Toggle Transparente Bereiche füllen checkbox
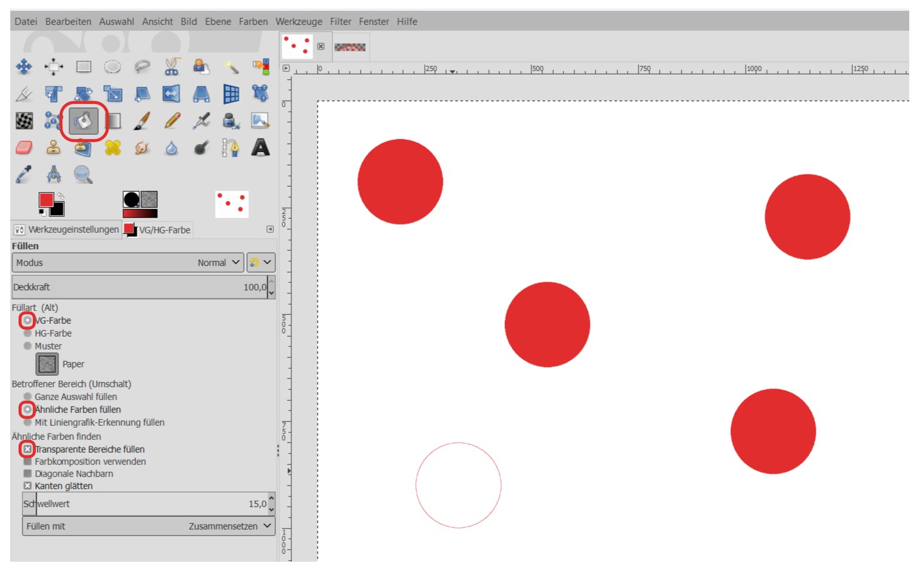The height and width of the screenshot is (588, 924). 28,449
